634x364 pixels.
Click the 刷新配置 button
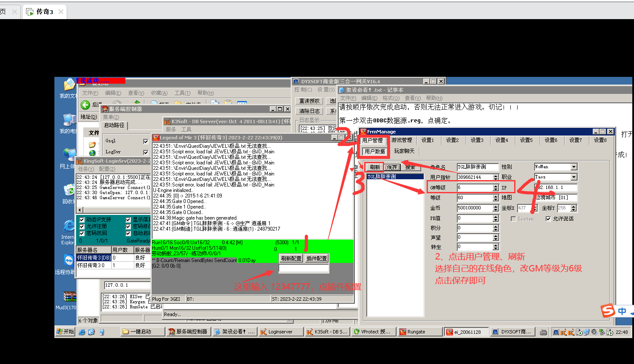[291, 258]
